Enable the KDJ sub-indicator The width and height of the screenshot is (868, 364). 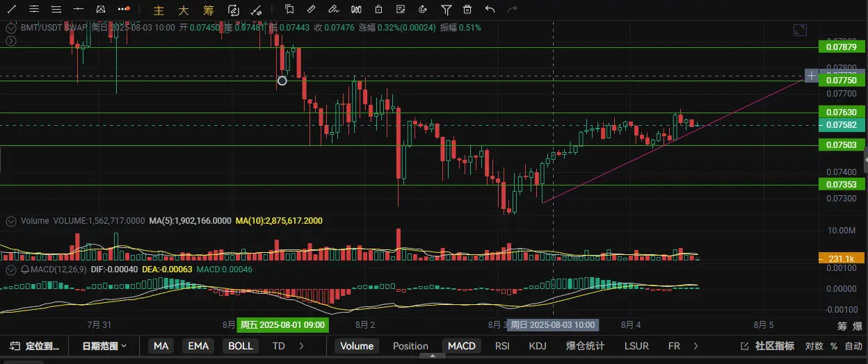[x=538, y=346]
